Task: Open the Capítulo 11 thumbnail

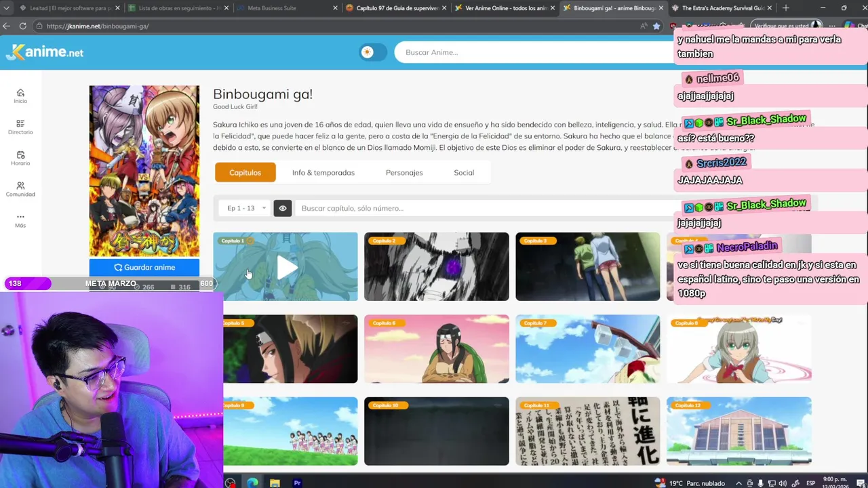Action: coord(587,431)
